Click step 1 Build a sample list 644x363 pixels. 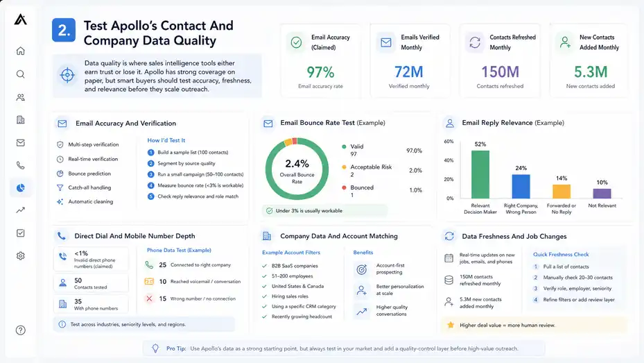pos(188,153)
